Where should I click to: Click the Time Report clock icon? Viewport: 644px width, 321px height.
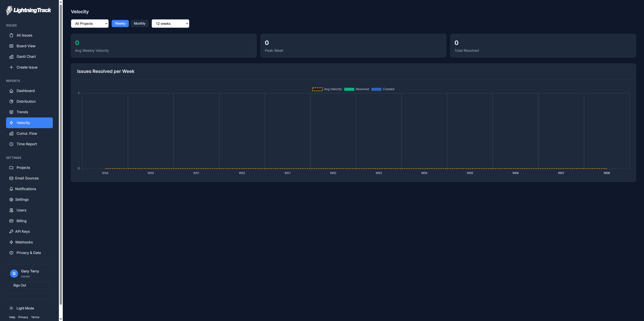11,144
